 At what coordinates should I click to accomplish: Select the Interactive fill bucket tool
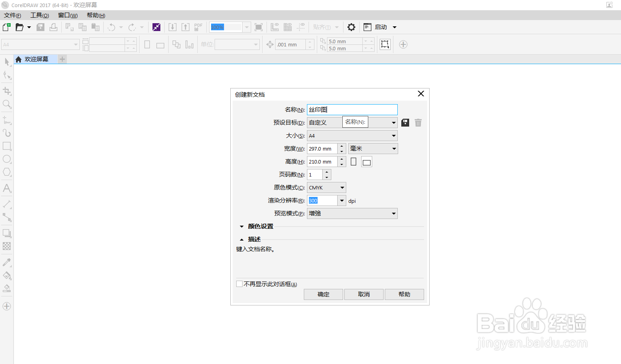[x=7, y=275]
